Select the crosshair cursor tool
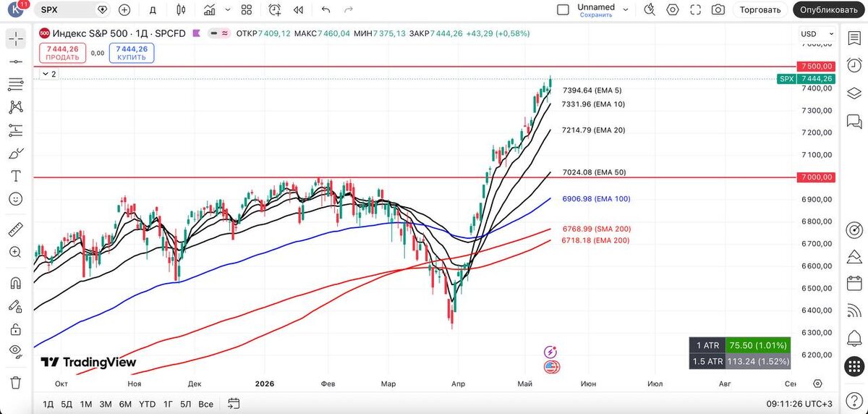Image resolution: width=868 pixels, height=414 pixels. pyautogui.click(x=16, y=39)
